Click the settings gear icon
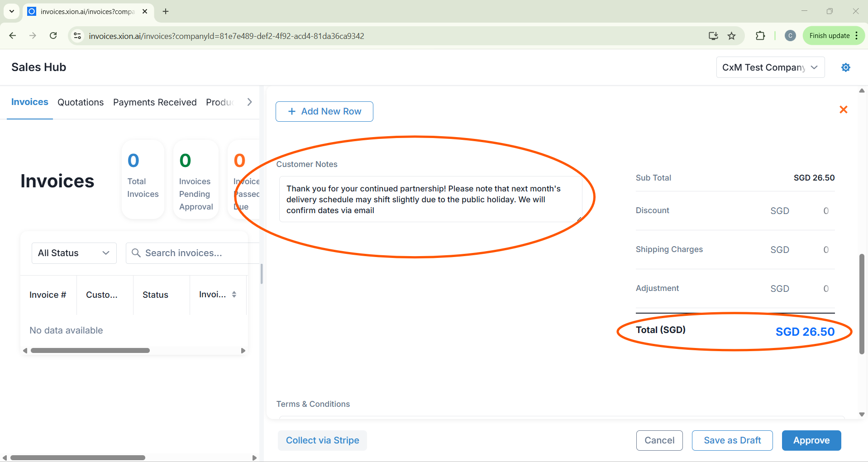The height and width of the screenshot is (462, 868). [x=845, y=67]
